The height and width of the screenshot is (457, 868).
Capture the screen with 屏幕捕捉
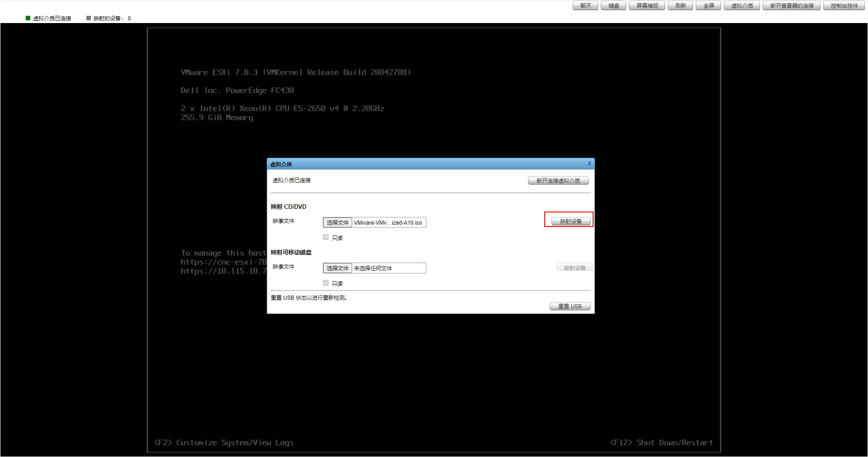[x=646, y=5]
